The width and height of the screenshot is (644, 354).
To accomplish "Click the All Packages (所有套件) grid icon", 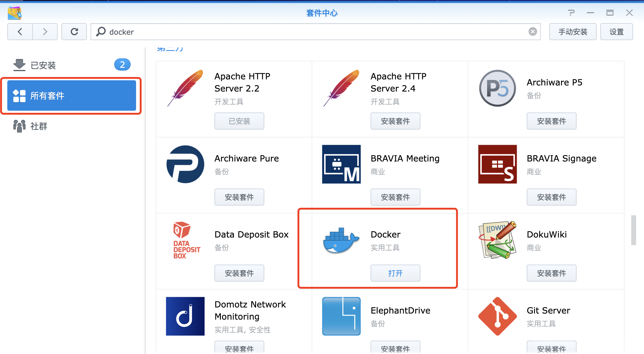I will point(19,95).
